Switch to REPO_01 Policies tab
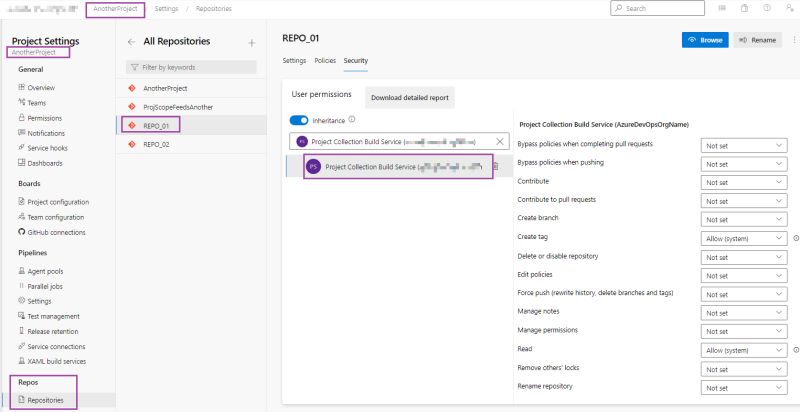Viewport: 800px width, 412px height. (x=325, y=61)
